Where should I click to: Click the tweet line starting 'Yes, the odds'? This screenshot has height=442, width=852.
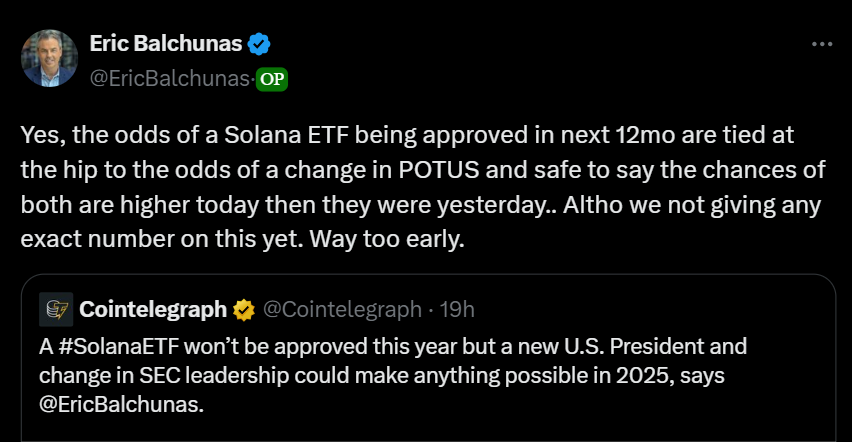(x=408, y=135)
